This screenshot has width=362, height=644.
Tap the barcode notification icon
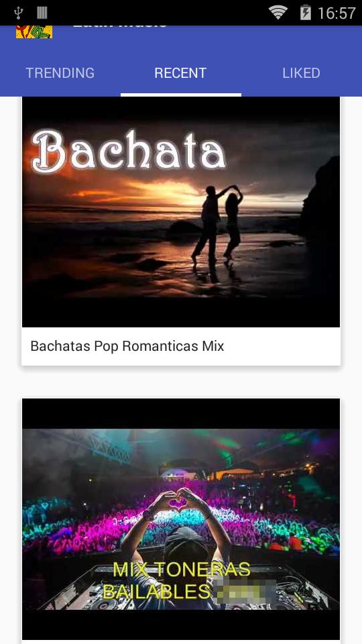(42, 13)
